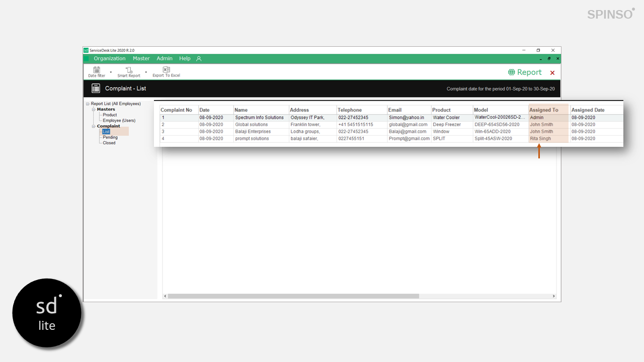644x362 pixels.
Task: Collapse the Report List root node
Action: coord(88,104)
